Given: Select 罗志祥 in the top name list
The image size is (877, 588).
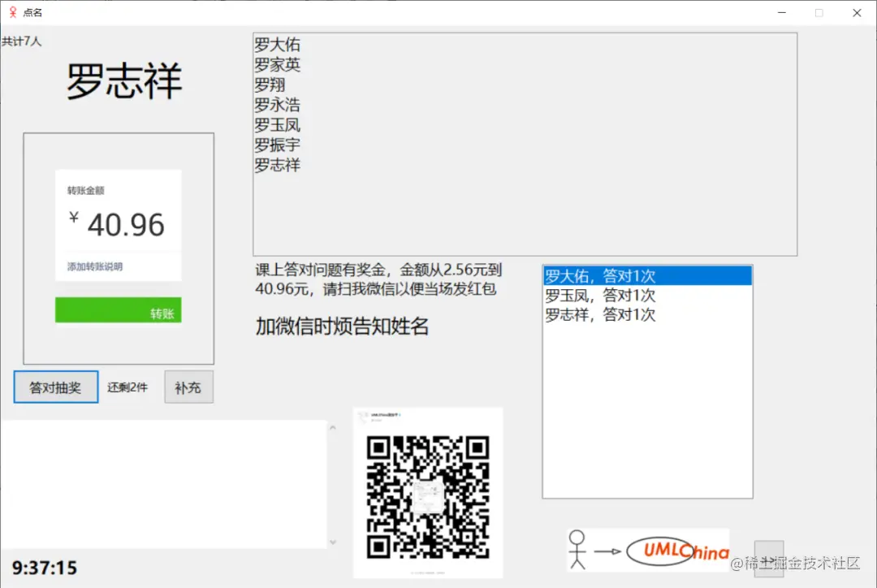Looking at the screenshot, I should pos(278,166).
